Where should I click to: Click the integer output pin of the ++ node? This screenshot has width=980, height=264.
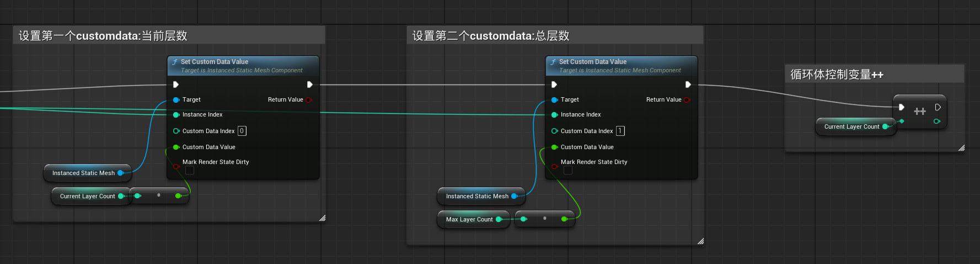(x=937, y=121)
